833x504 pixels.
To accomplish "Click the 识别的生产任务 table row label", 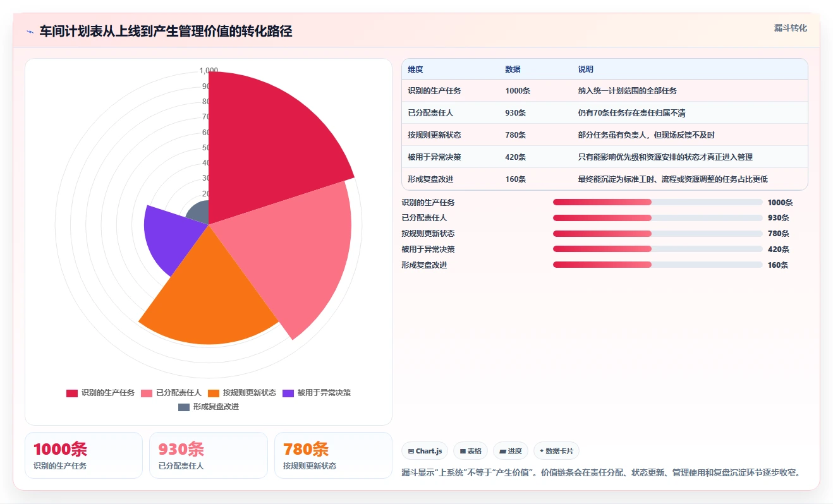I will [x=435, y=91].
